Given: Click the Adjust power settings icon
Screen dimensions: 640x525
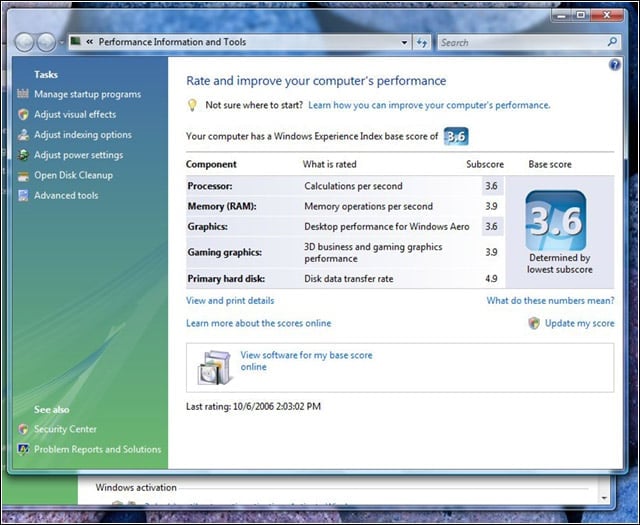Looking at the screenshot, I should coord(23,155).
